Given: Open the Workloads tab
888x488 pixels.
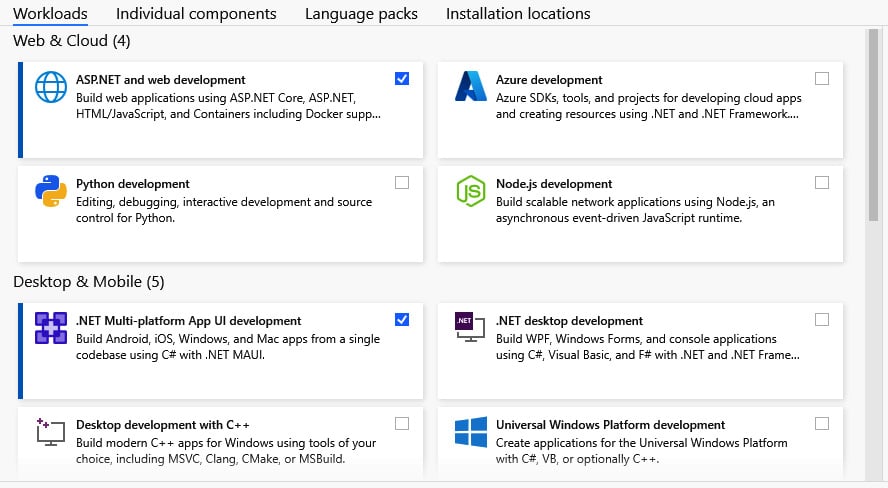Looking at the screenshot, I should coord(50,14).
